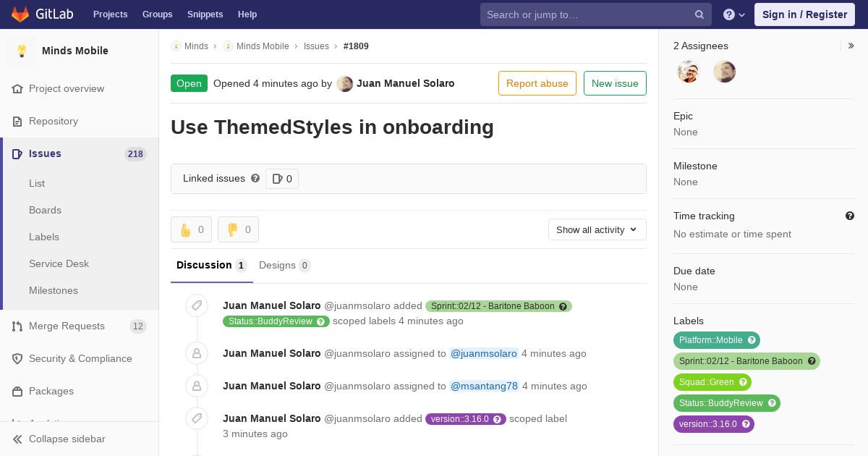The image size is (868, 456).
Task: Click the user icon beside @msantang78 assignment
Action: click(x=197, y=386)
